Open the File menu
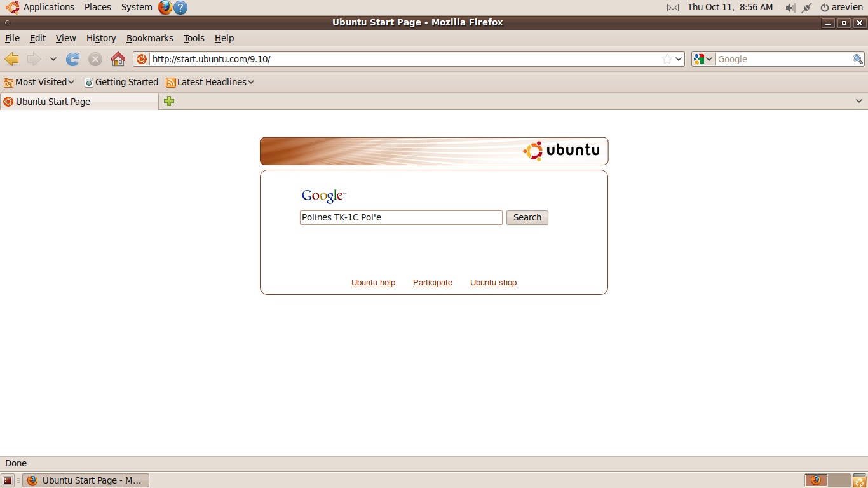Image resolution: width=868 pixels, height=488 pixels. click(12, 38)
